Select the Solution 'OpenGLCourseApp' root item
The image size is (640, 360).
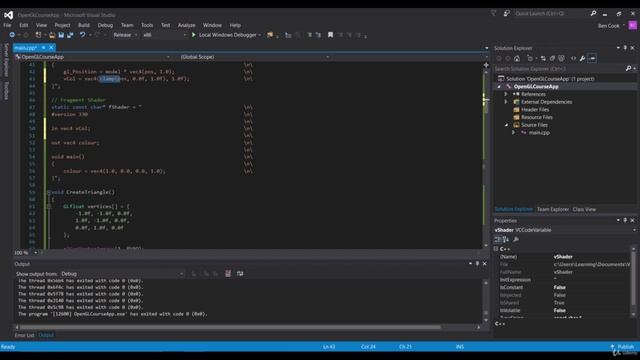550,79
